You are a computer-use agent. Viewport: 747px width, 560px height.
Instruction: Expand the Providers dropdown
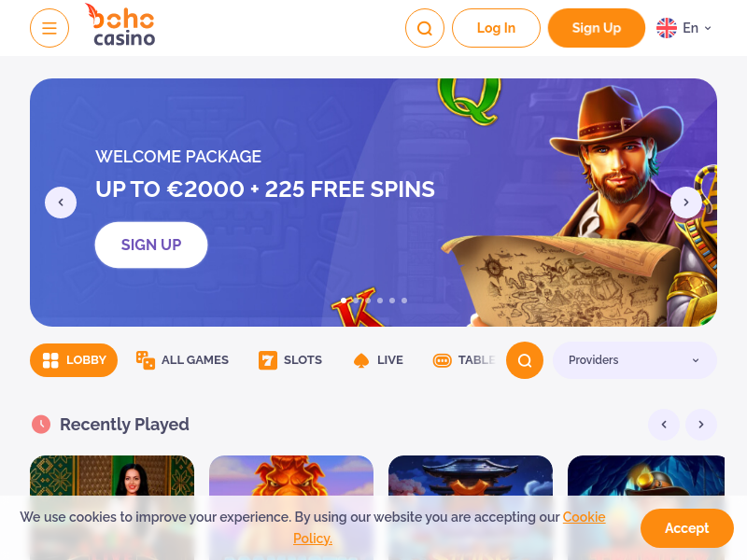tap(635, 360)
